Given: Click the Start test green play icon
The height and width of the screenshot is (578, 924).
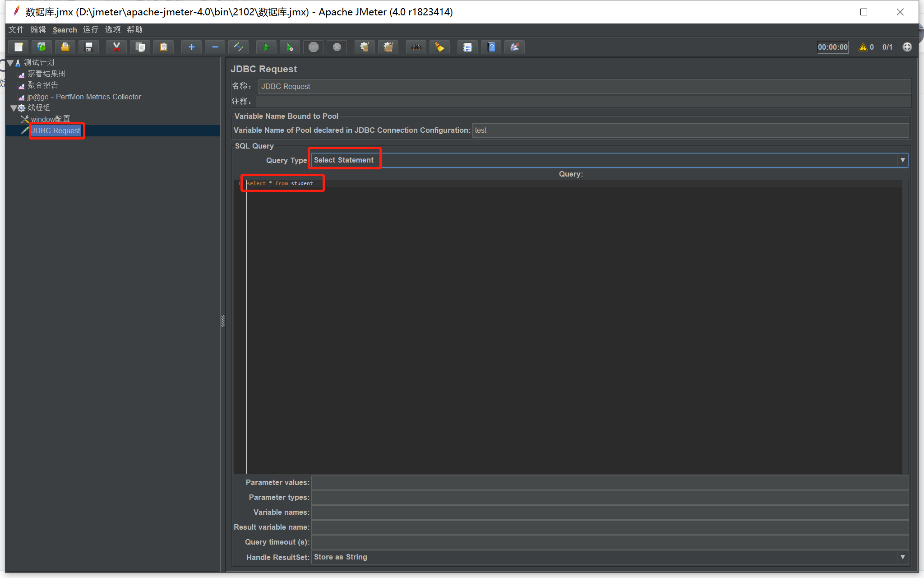Looking at the screenshot, I should (266, 47).
